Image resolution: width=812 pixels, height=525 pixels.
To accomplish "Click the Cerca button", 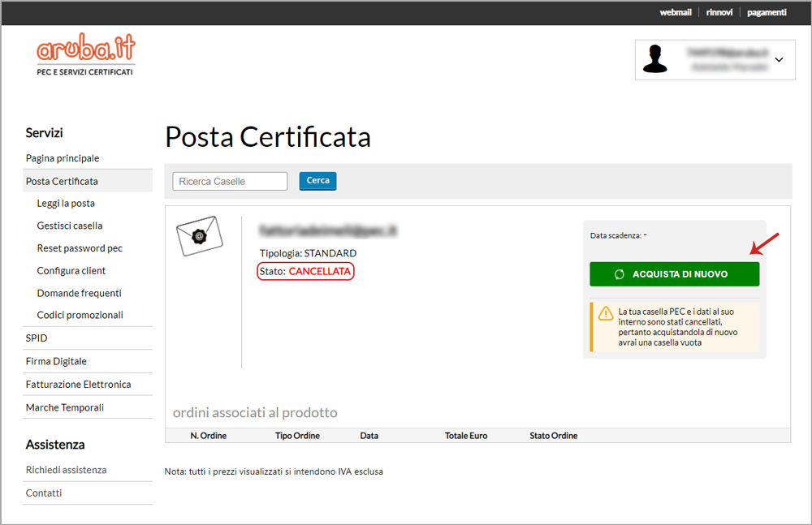I will (x=318, y=181).
